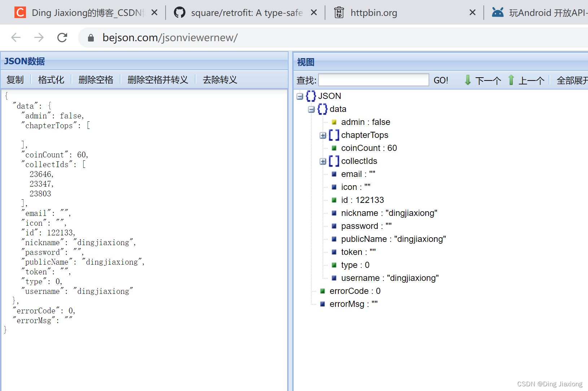
Task: Click the blue square icon beside errorMsg
Action: click(322, 304)
